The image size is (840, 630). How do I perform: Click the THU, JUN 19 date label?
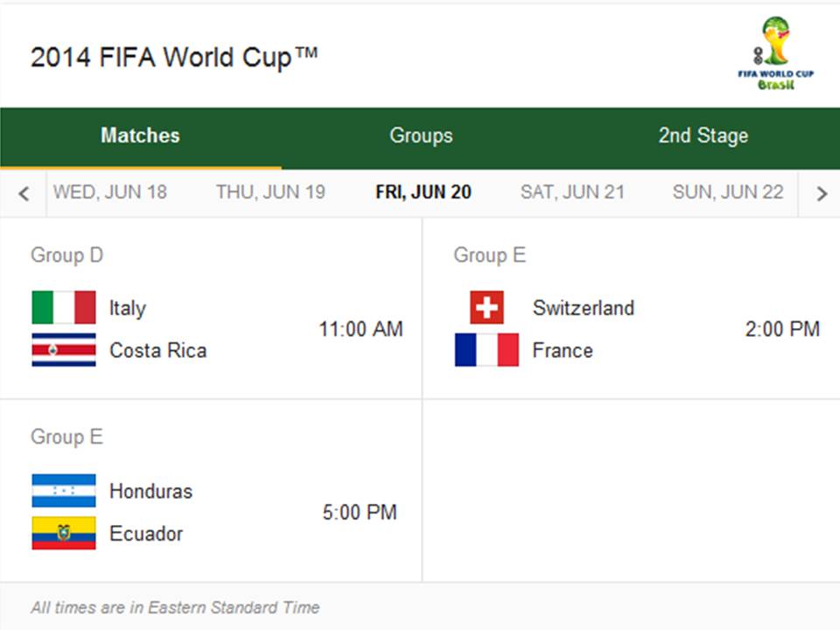click(x=270, y=192)
